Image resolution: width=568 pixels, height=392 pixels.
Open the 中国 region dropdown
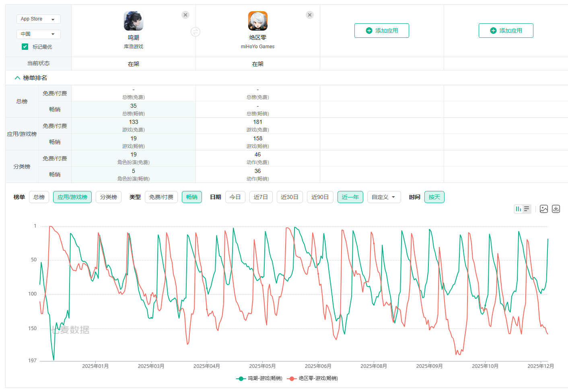(38, 34)
